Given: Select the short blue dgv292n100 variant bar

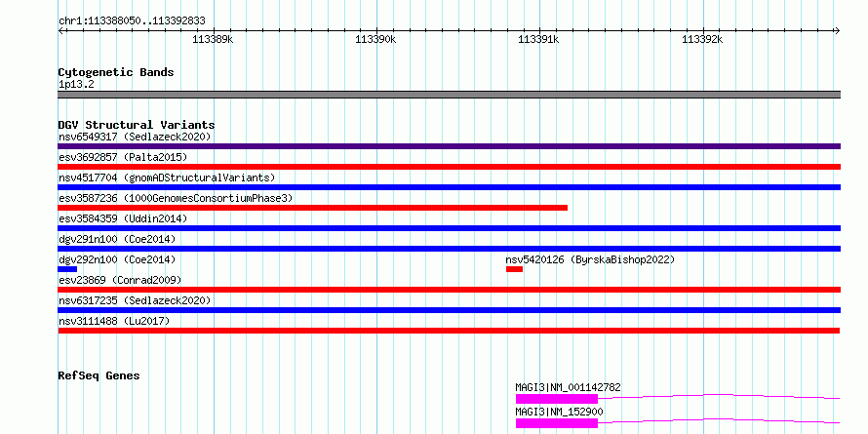Looking at the screenshot, I should coord(67,269).
